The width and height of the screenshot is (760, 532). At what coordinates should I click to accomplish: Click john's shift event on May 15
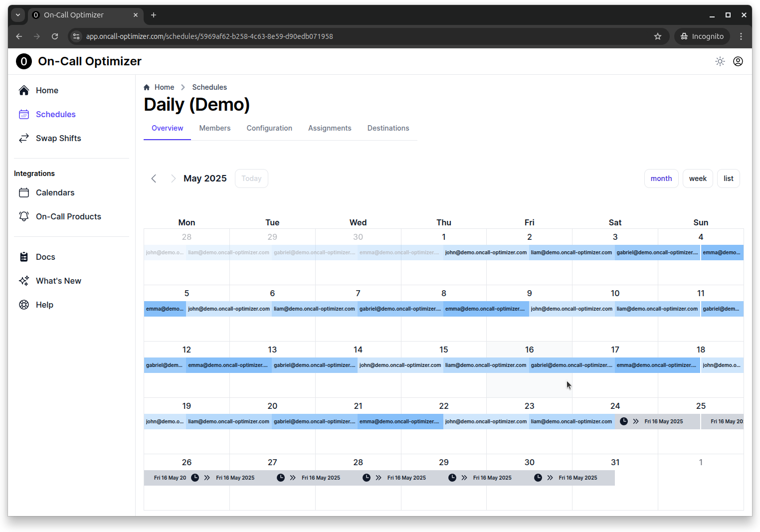[x=400, y=365]
